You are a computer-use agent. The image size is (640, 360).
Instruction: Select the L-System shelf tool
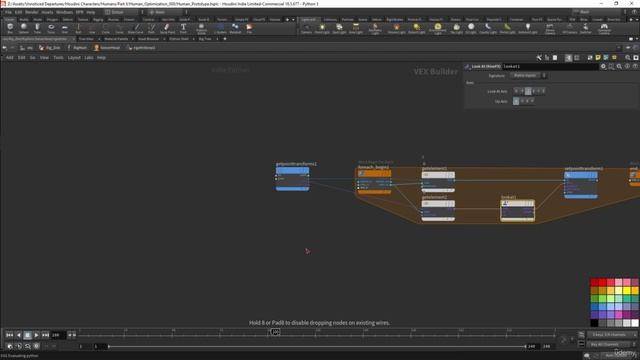(x=220, y=28)
